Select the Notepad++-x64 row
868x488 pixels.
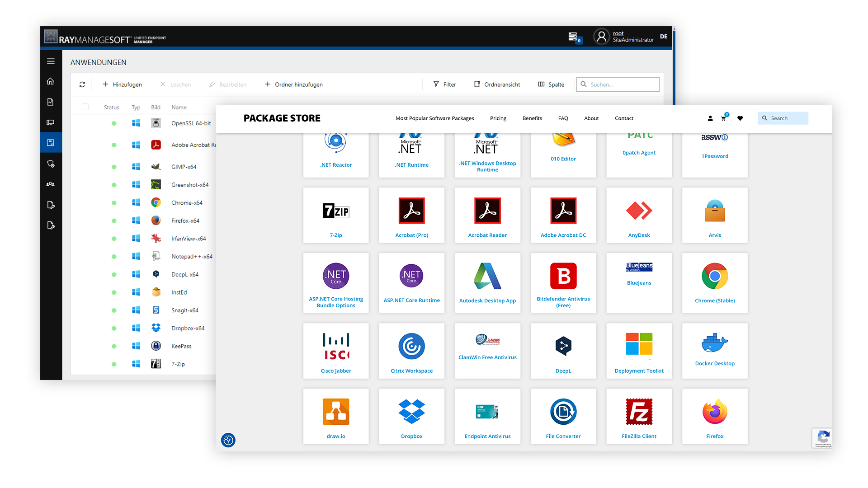point(143,257)
